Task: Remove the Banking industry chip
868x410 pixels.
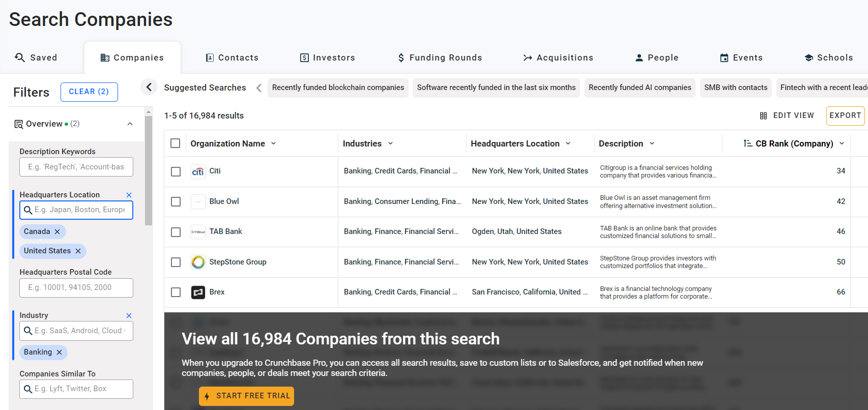Action: click(59, 352)
